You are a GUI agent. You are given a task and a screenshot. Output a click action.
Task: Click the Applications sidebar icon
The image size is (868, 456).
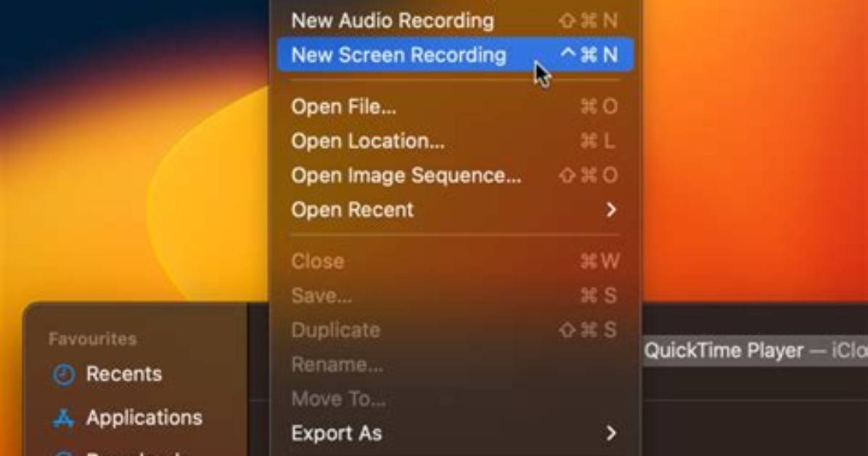[64, 418]
